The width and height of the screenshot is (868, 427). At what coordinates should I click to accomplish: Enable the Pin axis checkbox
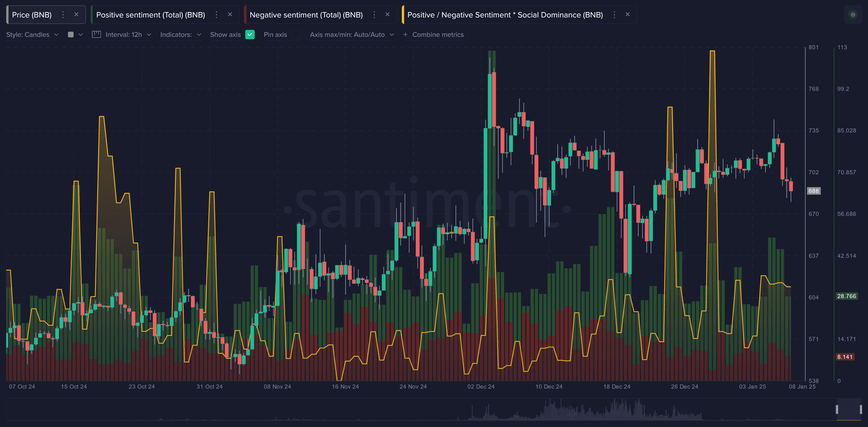[x=296, y=34]
